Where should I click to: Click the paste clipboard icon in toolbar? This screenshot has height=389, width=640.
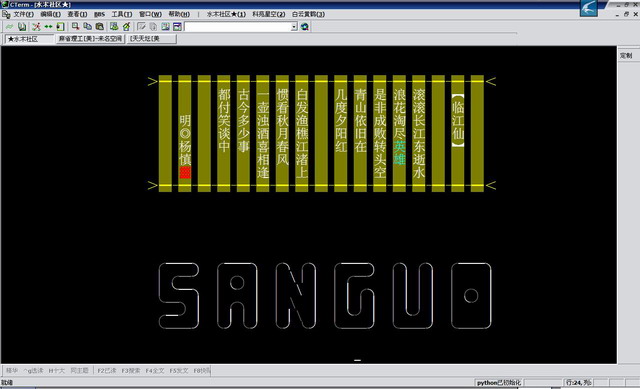pyautogui.click(x=100, y=27)
